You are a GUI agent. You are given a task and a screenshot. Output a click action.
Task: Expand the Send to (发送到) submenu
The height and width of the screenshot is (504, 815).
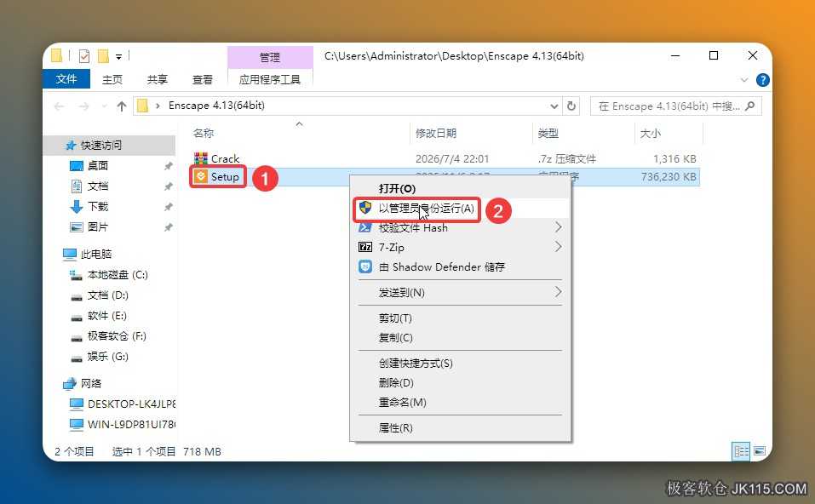[558, 291]
